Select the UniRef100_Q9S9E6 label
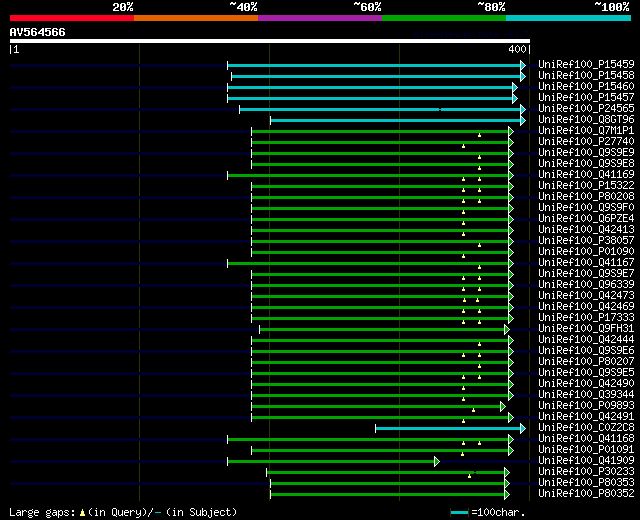 [x=586, y=351]
